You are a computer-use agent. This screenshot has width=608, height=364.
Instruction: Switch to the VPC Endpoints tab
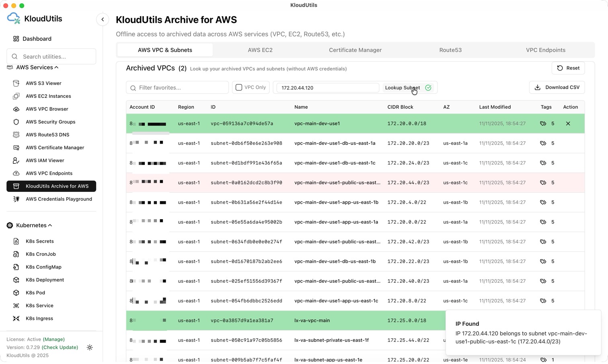coord(545,50)
